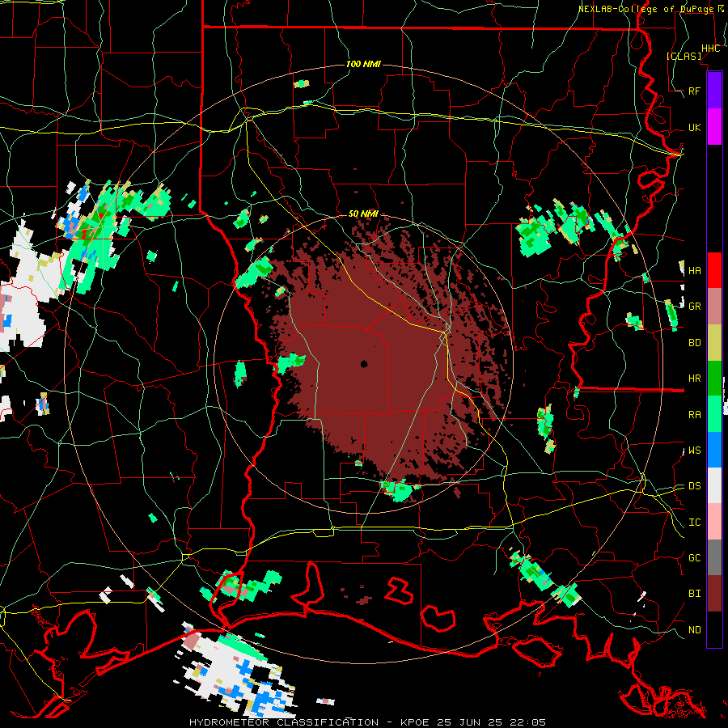Select the IC ice crystals legend swatch
728x728 pixels.
(714, 522)
